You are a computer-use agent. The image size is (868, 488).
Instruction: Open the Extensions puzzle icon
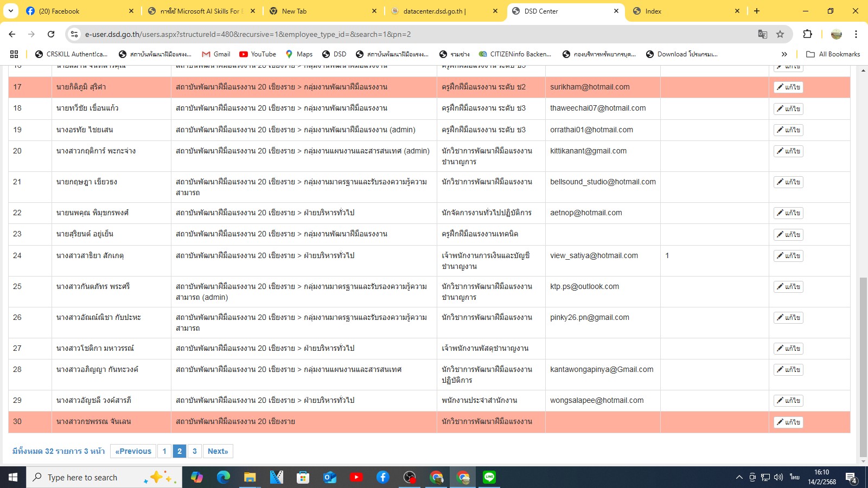click(807, 34)
